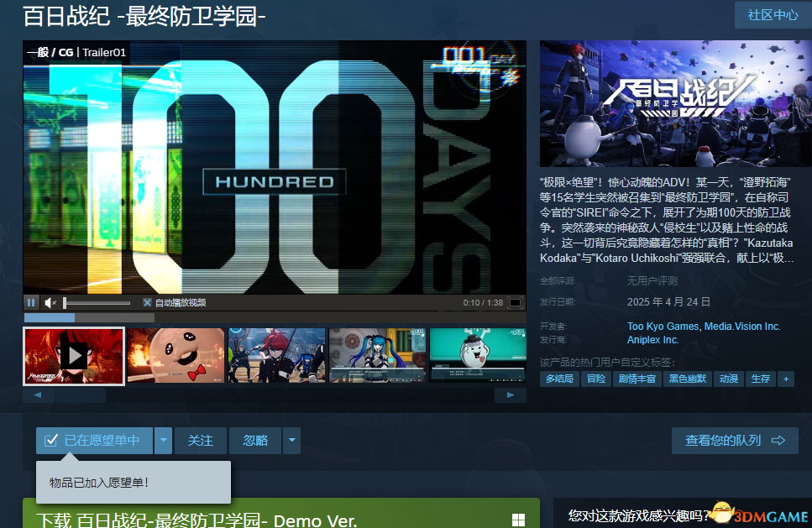Open the round mascot with red bowtie screenshot
This screenshot has width=812, height=528.
pyautogui.click(x=176, y=355)
